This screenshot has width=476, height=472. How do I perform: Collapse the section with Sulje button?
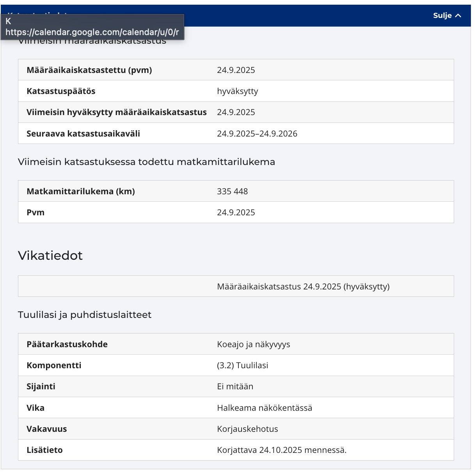447,16
